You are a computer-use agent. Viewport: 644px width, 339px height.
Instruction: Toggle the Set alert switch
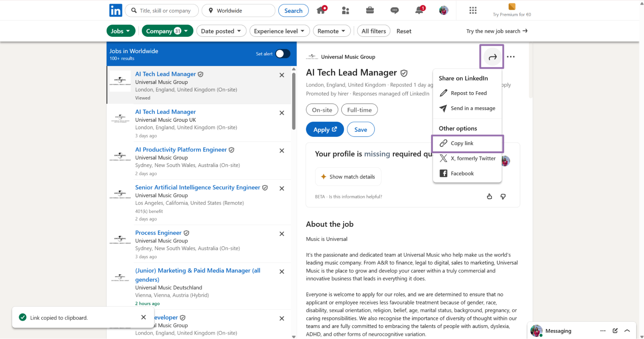pos(283,54)
